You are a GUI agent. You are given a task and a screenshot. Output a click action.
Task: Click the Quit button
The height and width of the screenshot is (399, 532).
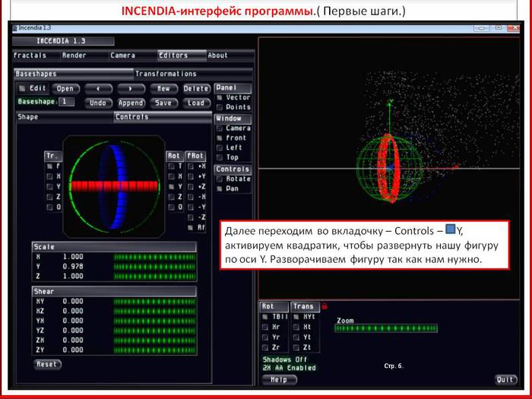tap(505, 380)
